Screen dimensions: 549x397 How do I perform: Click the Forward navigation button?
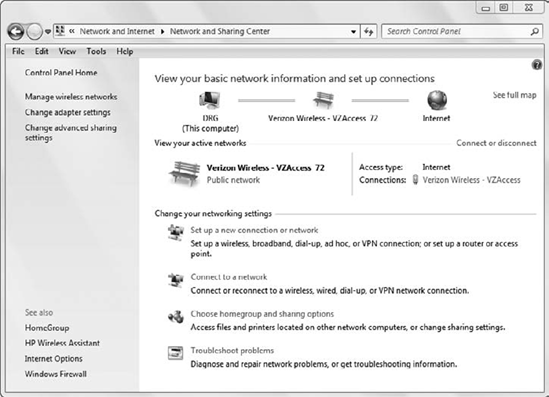pyautogui.click(x=34, y=32)
